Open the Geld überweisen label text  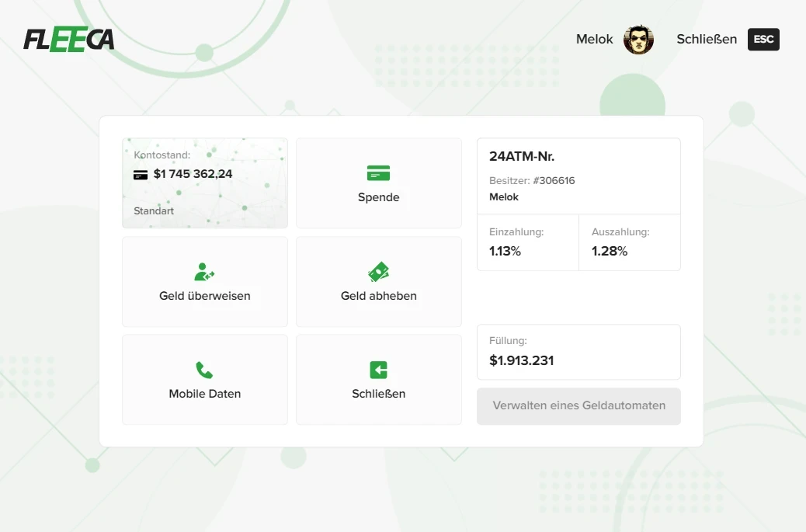point(205,296)
